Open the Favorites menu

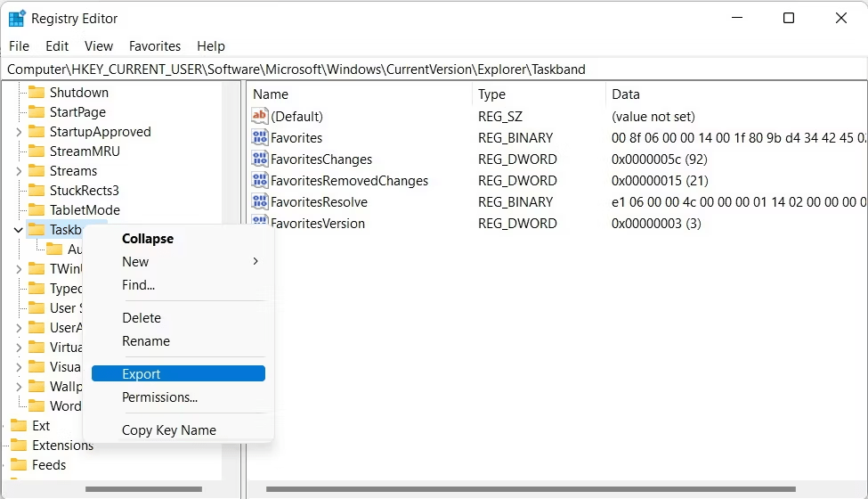pos(155,46)
